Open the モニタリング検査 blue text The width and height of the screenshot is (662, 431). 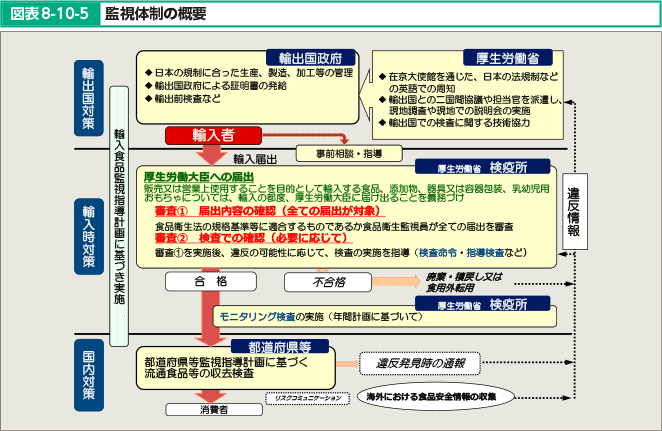(x=256, y=316)
